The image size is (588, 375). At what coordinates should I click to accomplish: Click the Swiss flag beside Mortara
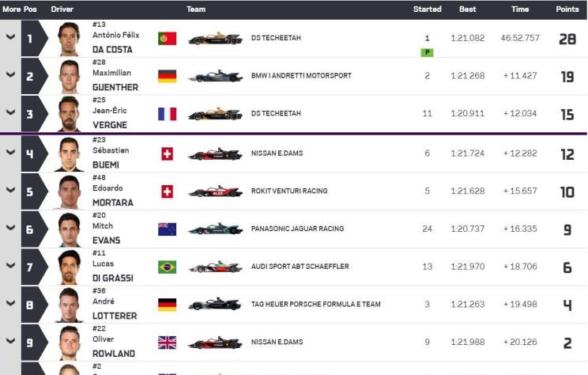(168, 191)
